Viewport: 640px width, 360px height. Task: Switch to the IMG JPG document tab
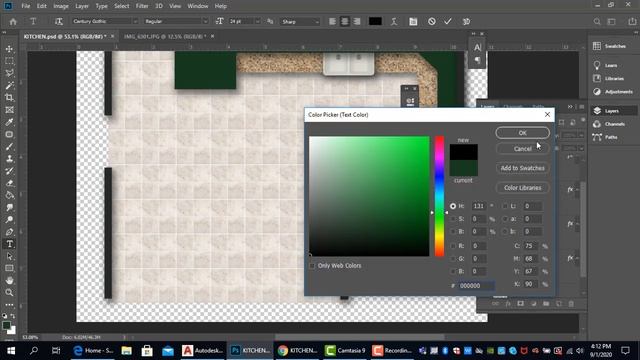(165, 36)
